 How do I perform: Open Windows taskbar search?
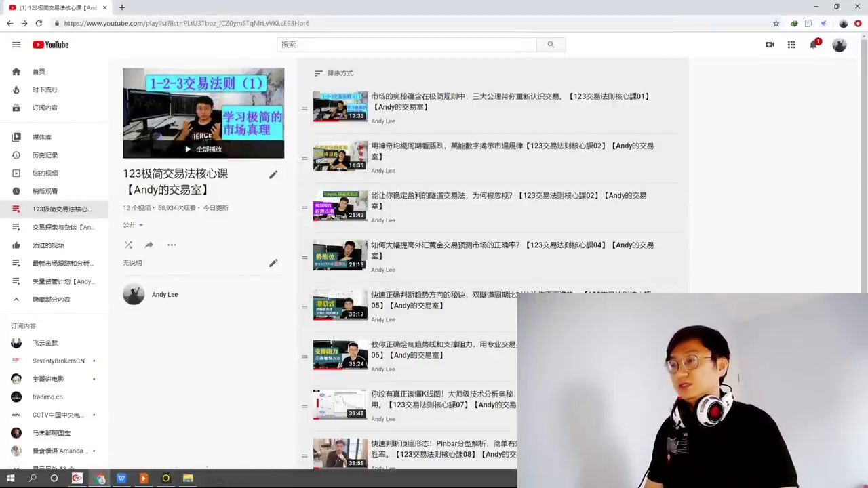(33, 479)
